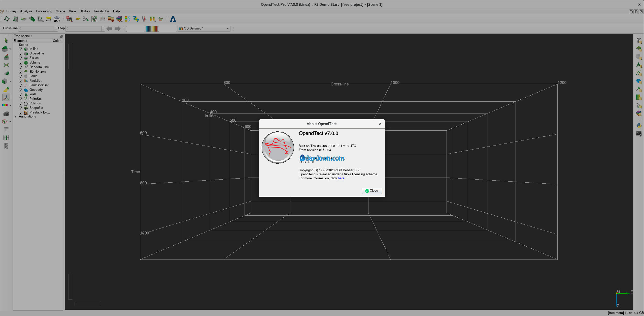Open the OD Seismic 1 dropdown
The height and width of the screenshot is (316, 644).
click(204, 28)
